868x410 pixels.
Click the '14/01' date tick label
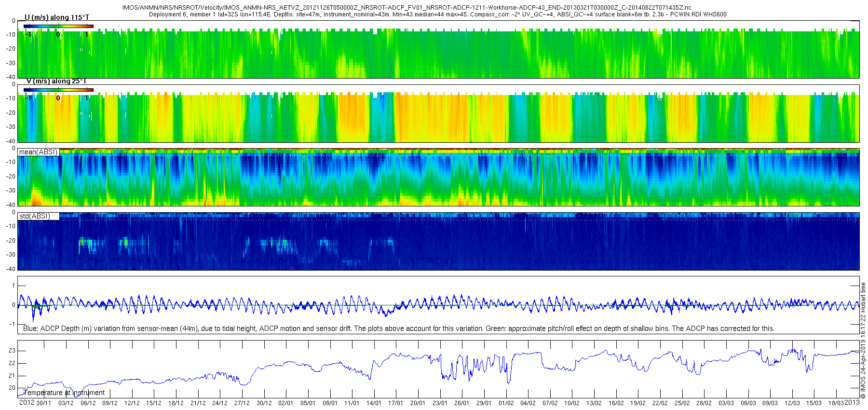tap(374, 403)
